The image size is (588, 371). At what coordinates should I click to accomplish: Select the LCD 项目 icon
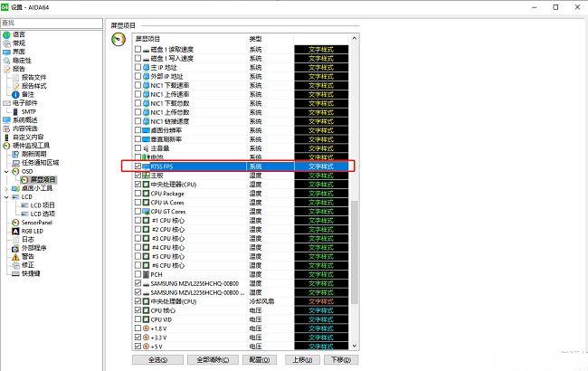24,205
